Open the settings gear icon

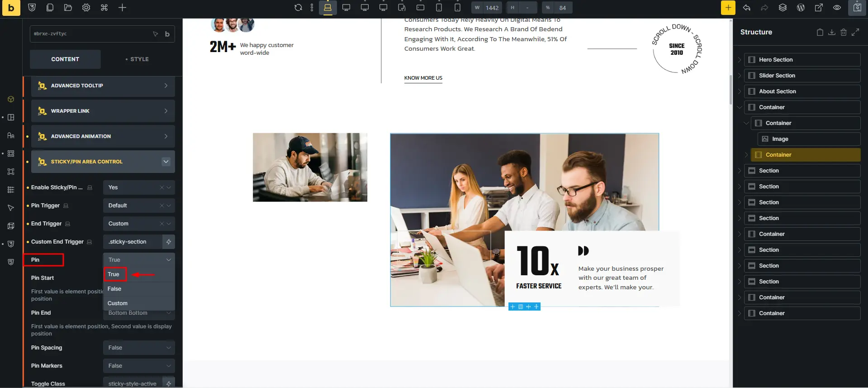(x=86, y=8)
